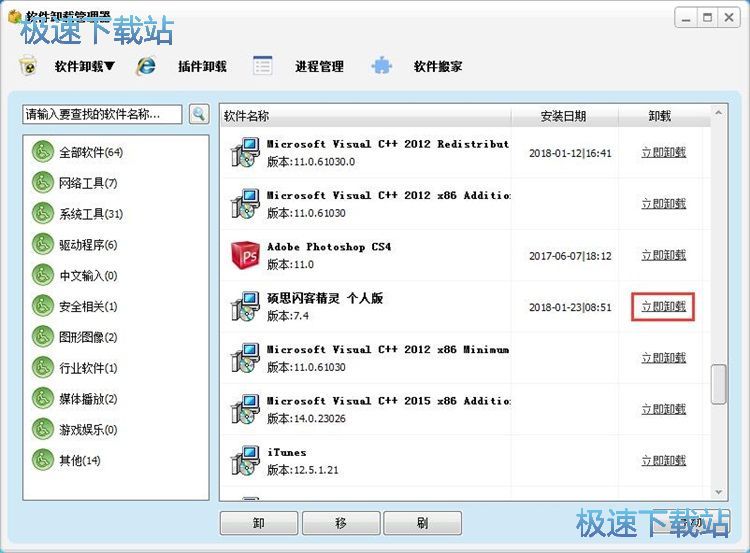Select 图形图像(2) category

pos(88,337)
